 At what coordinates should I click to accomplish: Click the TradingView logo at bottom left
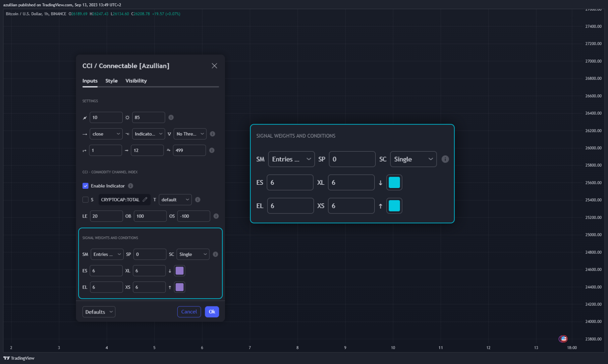(x=19, y=358)
